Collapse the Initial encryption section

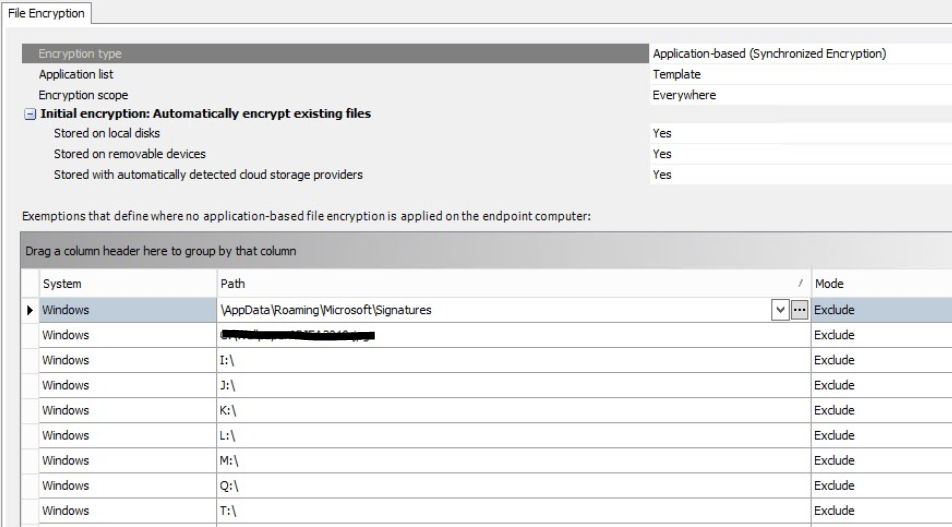click(x=30, y=114)
